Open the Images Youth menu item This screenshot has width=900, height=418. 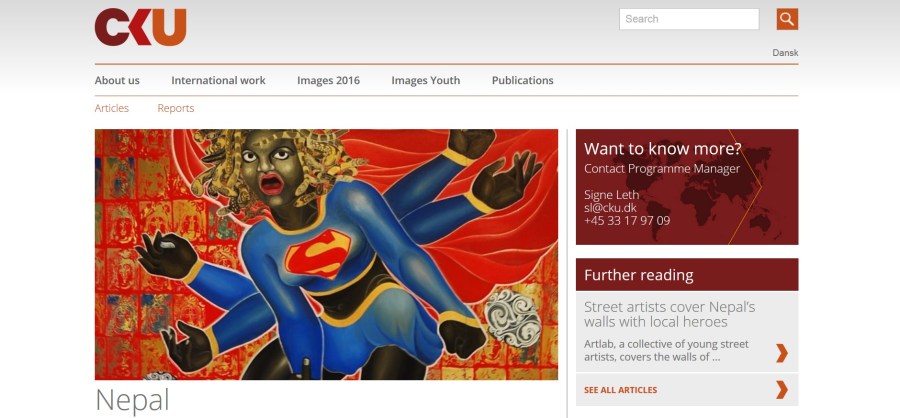click(x=425, y=80)
